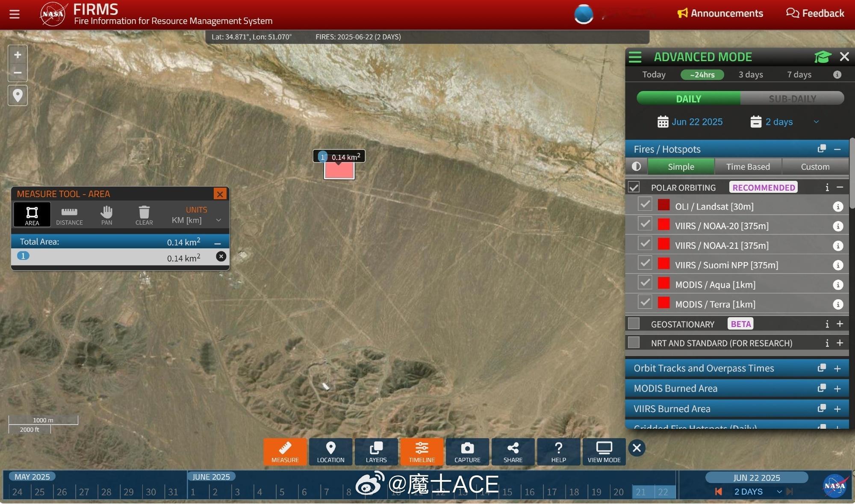The height and width of the screenshot is (504, 855).
Task: Select the 3 days time range
Action: (751, 75)
